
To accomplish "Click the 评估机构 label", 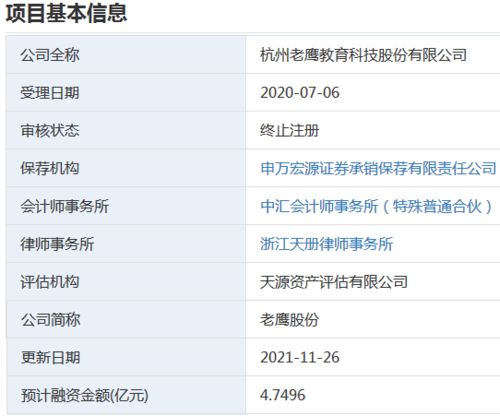I will (x=50, y=282).
